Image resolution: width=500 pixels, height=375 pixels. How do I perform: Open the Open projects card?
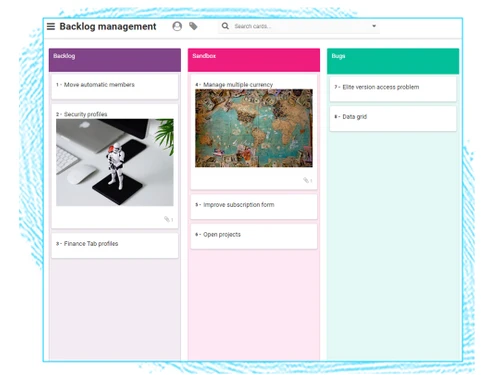[x=254, y=236]
